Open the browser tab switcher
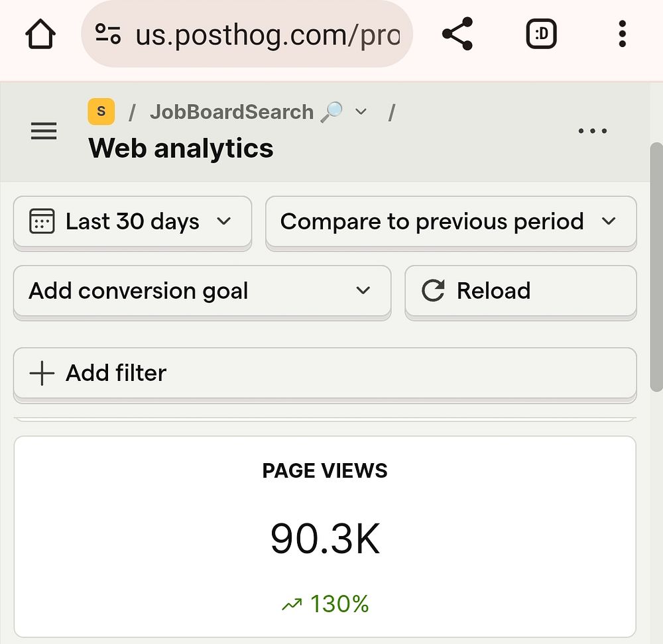663x644 pixels. click(541, 34)
